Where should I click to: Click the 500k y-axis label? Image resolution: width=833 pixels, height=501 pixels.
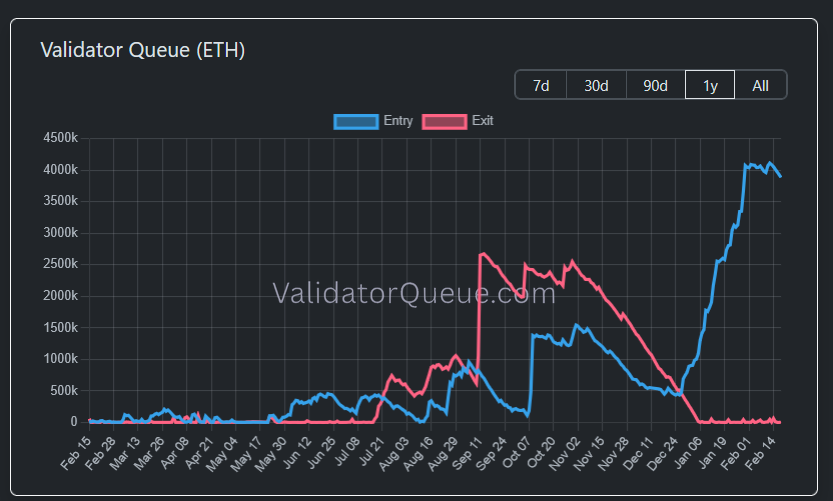click(63, 391)
